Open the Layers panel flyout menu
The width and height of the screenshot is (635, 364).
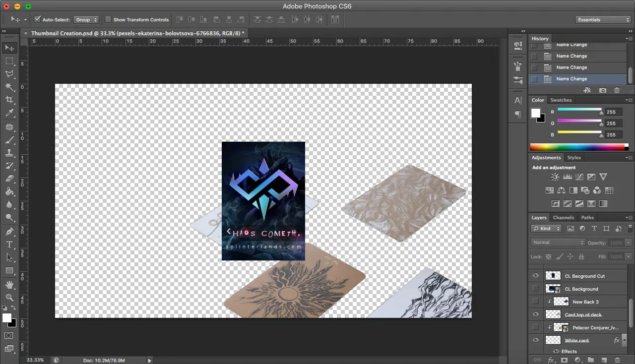[629, 217]
